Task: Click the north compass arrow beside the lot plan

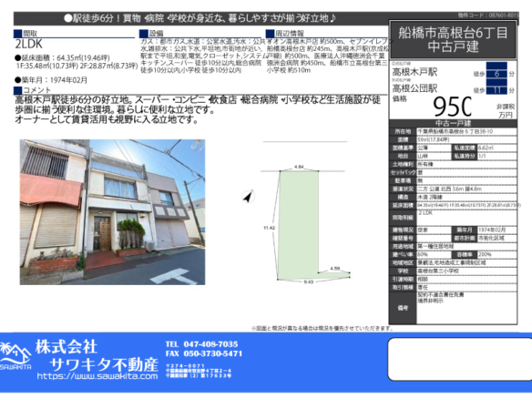Action: [x=249, y=196]
